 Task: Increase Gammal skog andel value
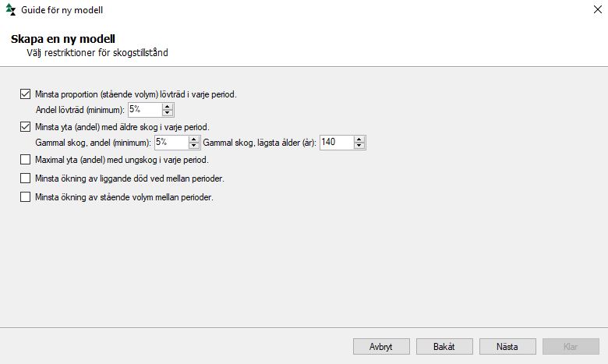193,140
